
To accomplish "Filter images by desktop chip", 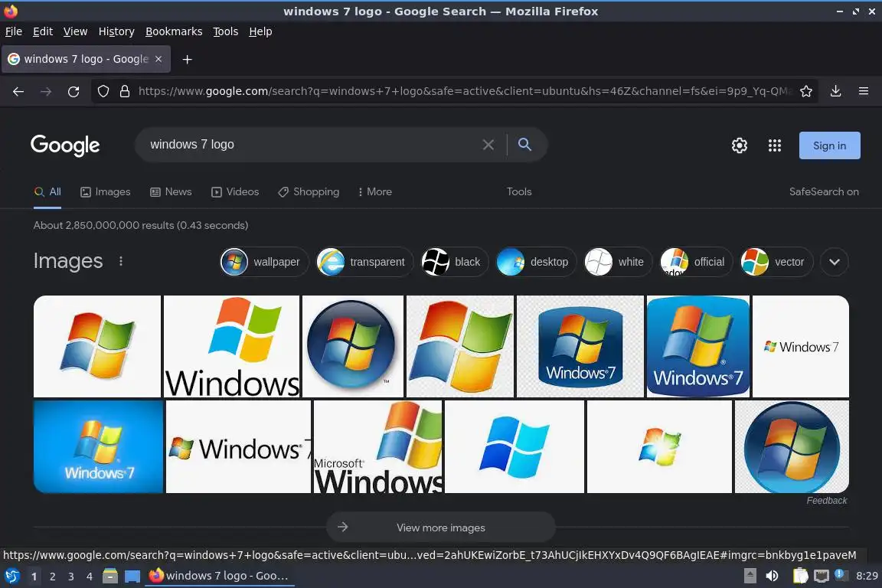I will click(x=536, y=262).
